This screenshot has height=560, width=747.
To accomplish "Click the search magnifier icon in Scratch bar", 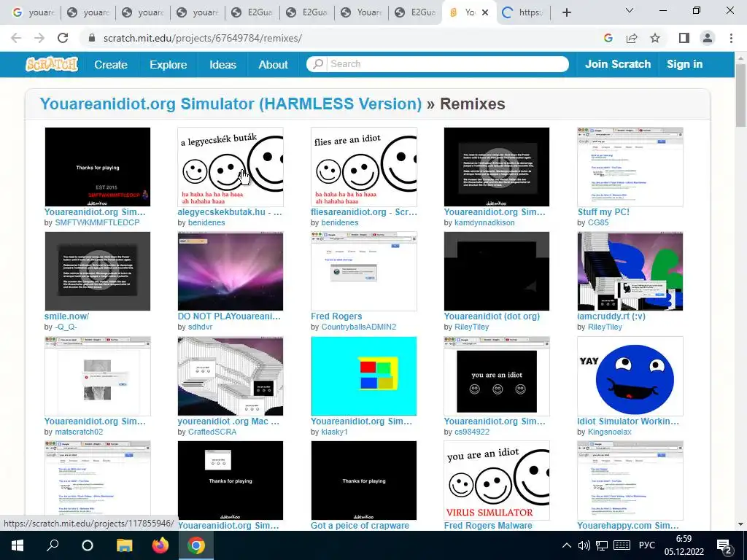I will [318, 64].
